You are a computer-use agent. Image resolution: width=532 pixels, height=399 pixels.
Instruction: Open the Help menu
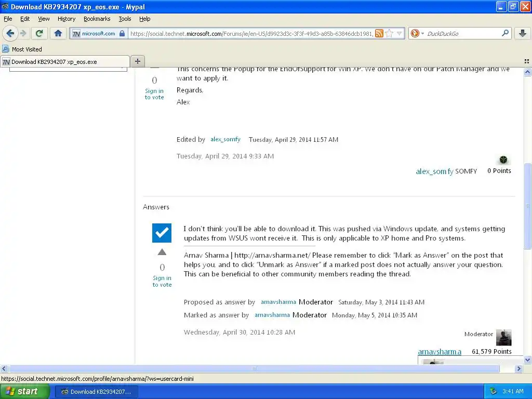144,19
